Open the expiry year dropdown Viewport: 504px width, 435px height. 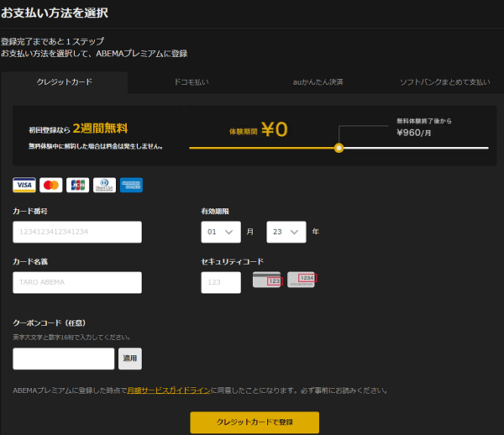(286, 232)
